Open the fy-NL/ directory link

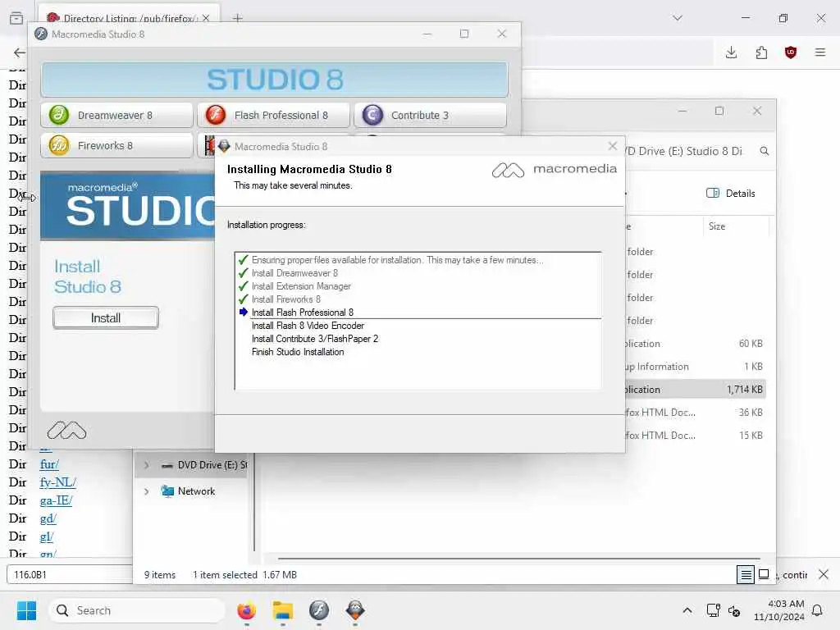[x=58, y=482]
